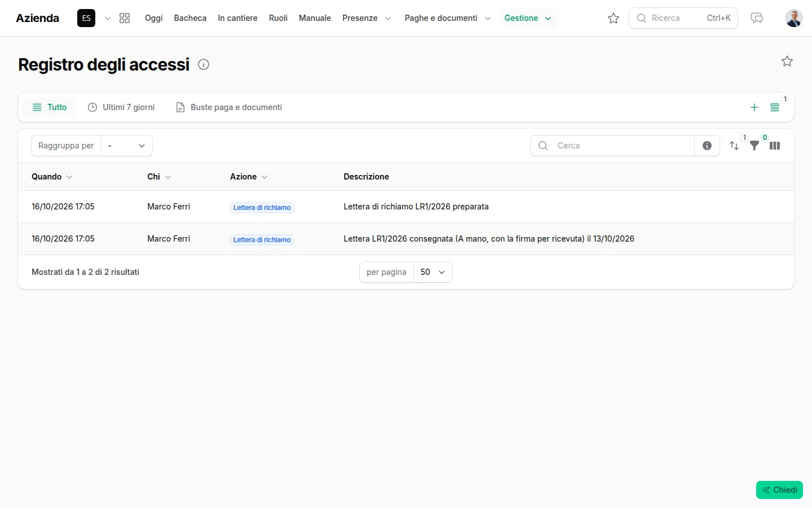
Task: Add page to favorites with the title-row star
Action: pyautogui.click(x=787, y=61)
